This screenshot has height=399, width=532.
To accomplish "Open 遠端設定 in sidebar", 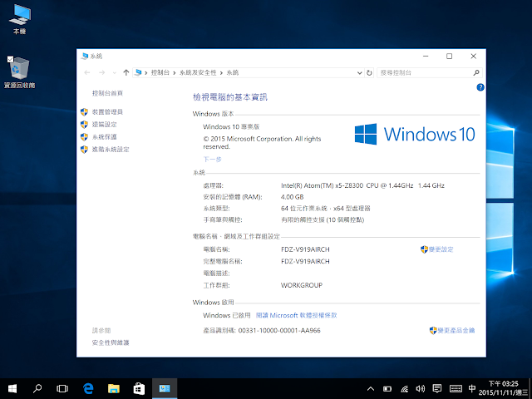I will point(105,125).
